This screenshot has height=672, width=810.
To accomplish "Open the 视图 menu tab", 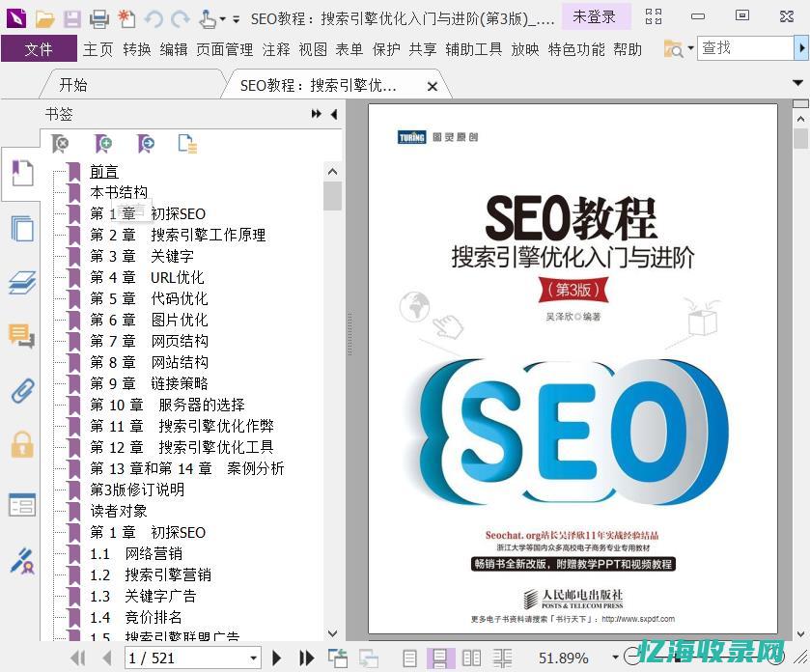I will 312,49.
